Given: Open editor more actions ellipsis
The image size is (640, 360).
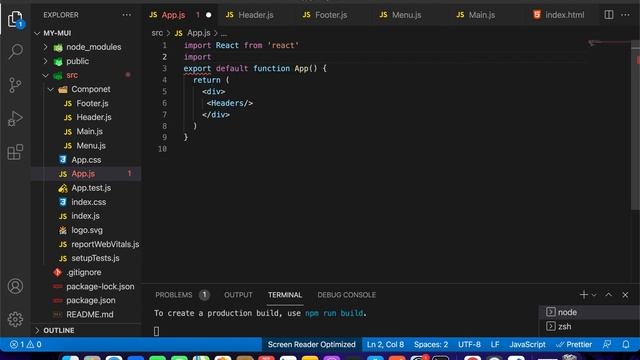Looking at the screenshot, I should [x=625, y=15].
